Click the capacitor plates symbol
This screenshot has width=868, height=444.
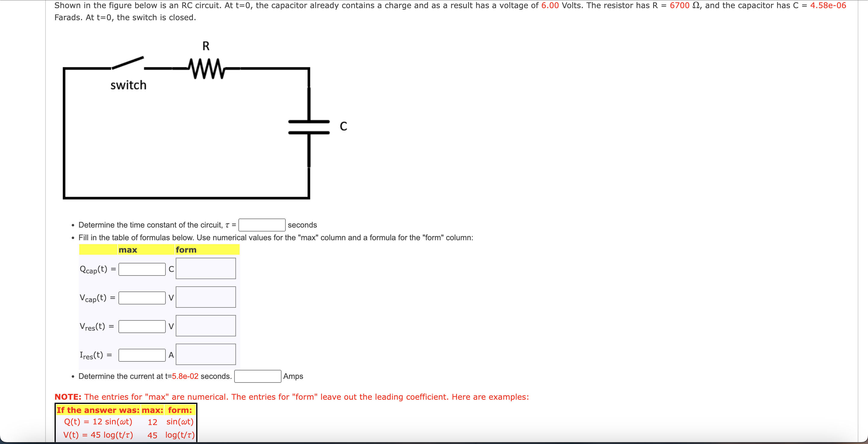pyautogui.click(x=309, y=127)
